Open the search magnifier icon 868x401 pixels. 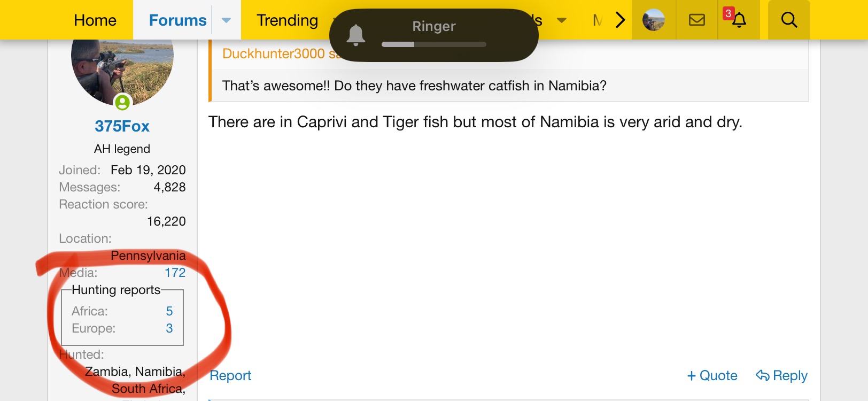pos(789,20)
